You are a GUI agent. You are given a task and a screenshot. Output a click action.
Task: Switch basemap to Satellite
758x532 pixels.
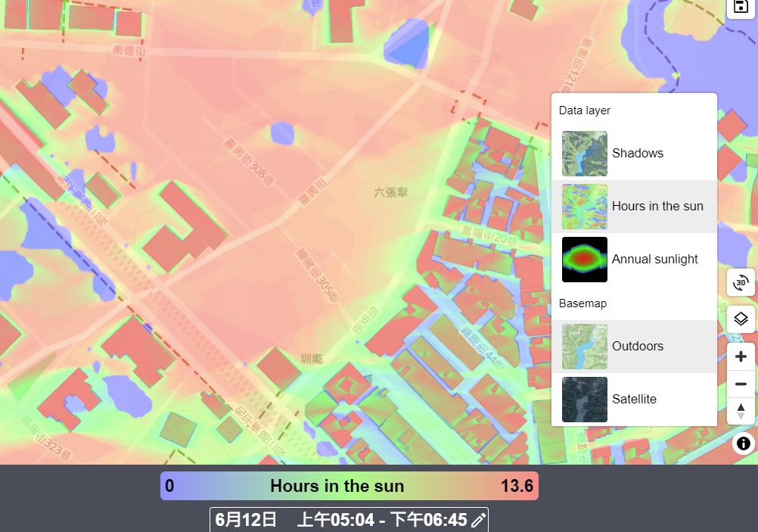coord(634,400)
